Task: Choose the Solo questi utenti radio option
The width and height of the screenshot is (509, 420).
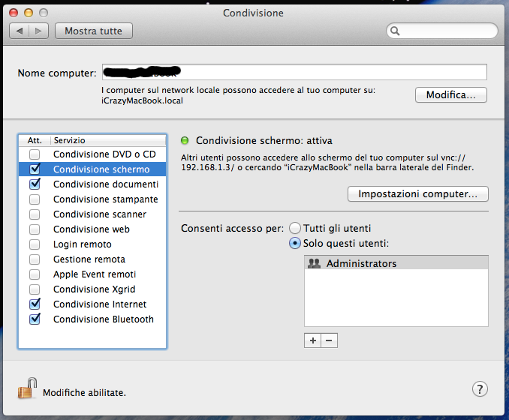Action: coord(295,243)
